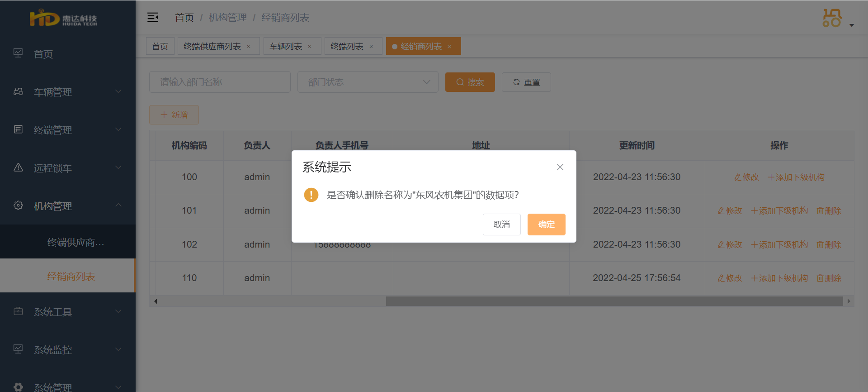Open the 部门状态 dropdown
Viewport: 868px width, 392px height.
click(368, 82)
